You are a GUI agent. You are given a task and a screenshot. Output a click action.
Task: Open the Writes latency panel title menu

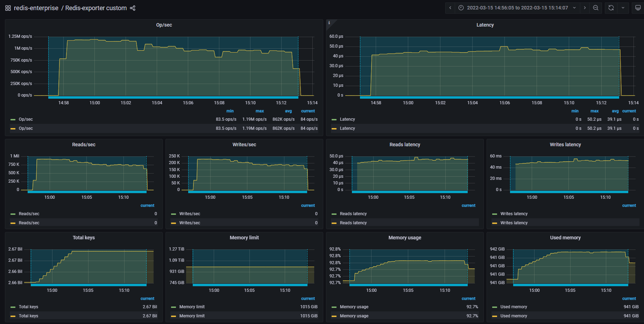click(x=565, y=145)
